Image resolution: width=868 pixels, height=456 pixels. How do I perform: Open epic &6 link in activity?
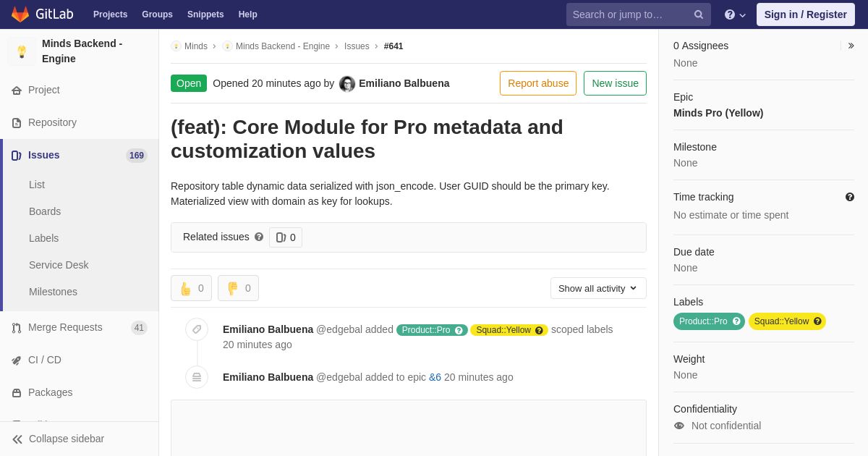point(435,377)
